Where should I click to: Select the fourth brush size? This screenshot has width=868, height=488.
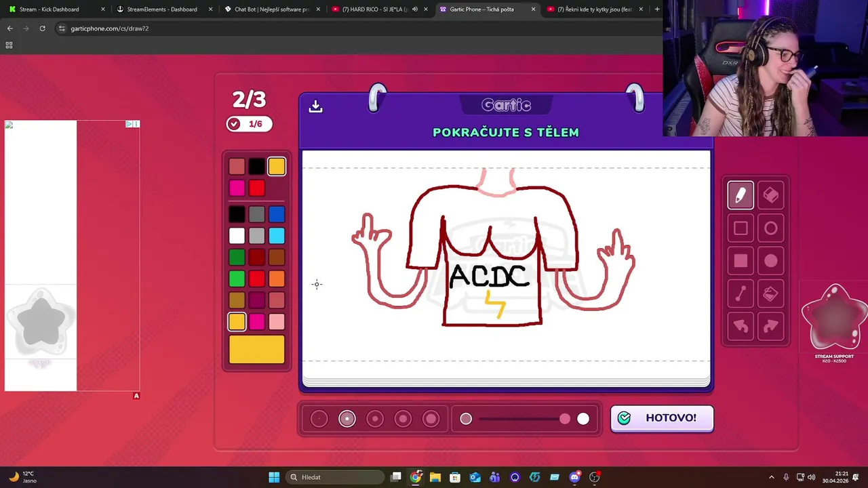pos(403,419)
